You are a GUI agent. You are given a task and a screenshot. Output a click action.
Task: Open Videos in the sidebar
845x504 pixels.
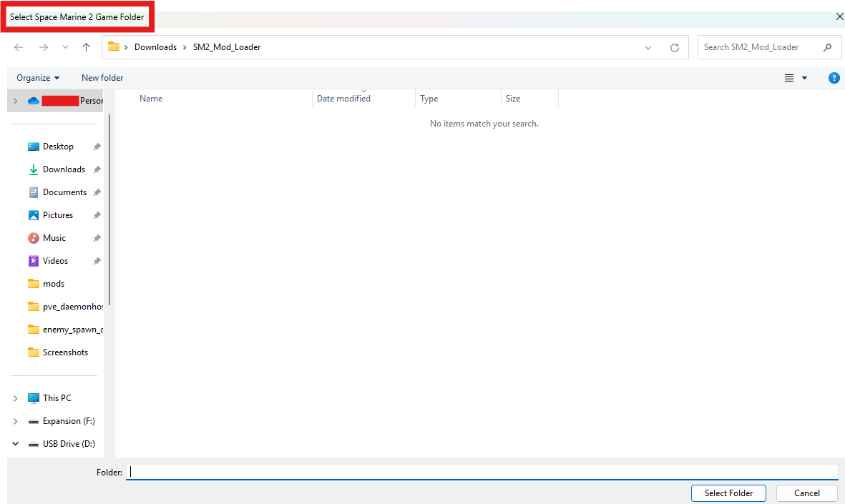[x=55, y=261]
